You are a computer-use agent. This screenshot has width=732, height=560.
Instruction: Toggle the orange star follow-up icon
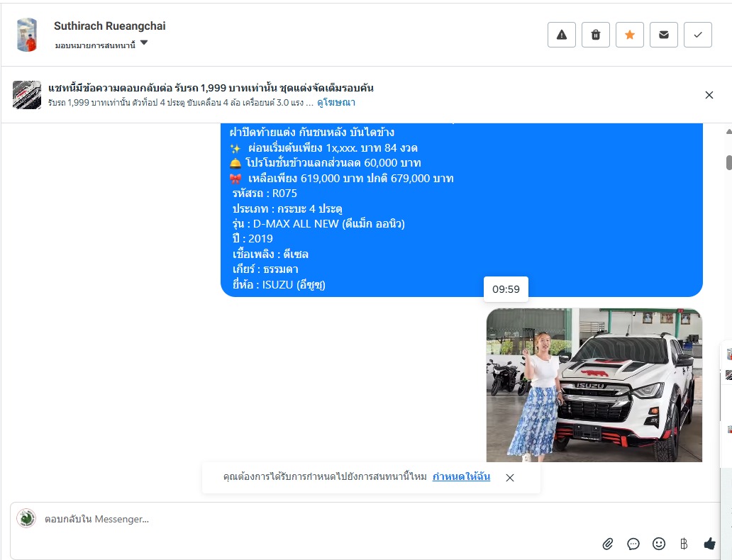tap(630, 35)
